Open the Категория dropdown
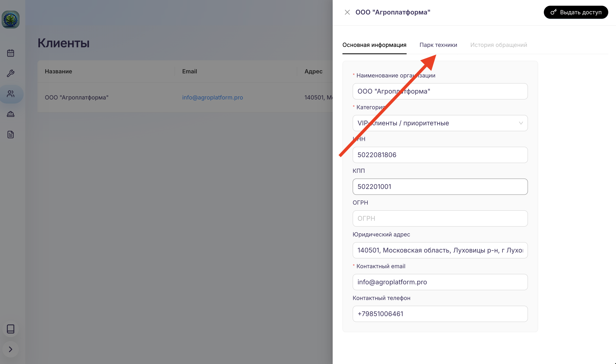This screenshot has height=364, width=616. click(x=440, y=123)
